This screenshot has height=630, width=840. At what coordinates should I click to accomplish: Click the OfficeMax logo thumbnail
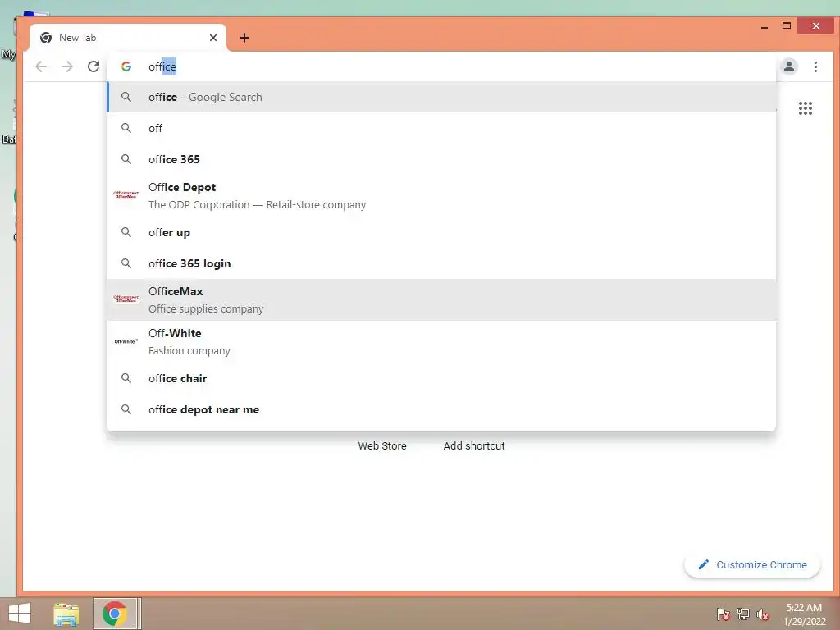click(x=126, y=299)
